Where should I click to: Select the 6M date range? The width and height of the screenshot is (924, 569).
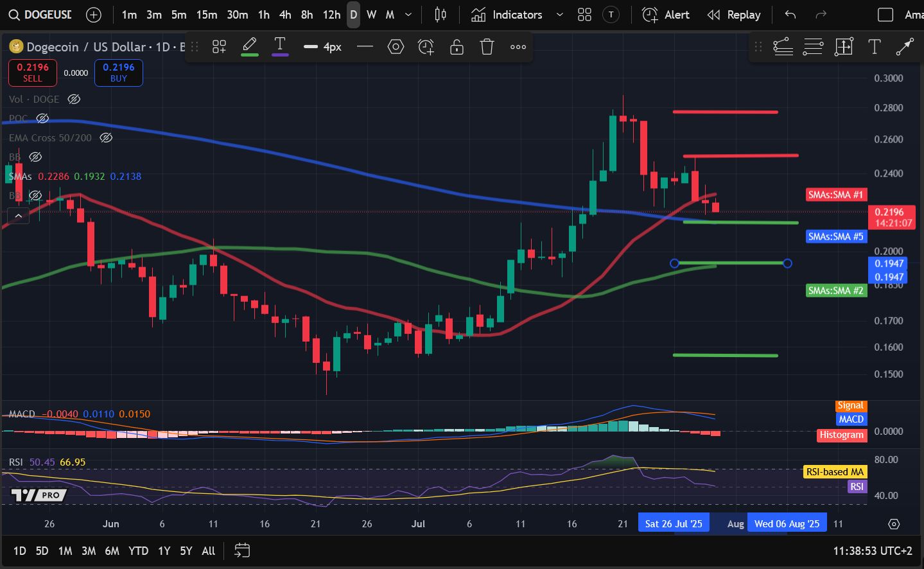[112, 551]
